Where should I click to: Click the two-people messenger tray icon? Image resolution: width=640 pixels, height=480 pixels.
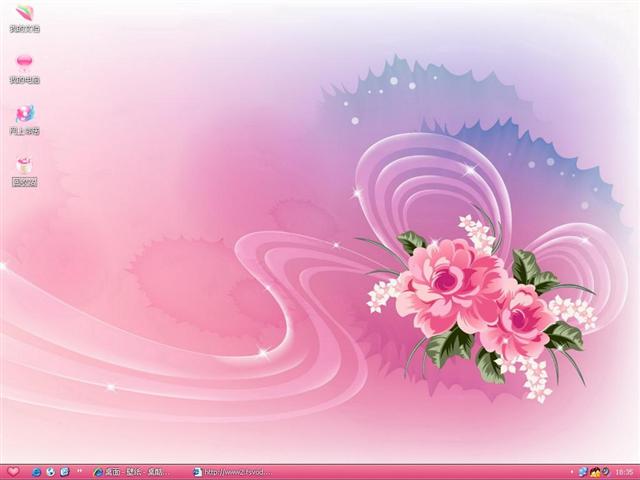(595, 472)
